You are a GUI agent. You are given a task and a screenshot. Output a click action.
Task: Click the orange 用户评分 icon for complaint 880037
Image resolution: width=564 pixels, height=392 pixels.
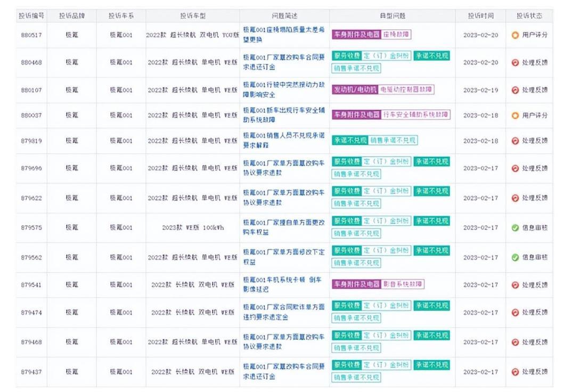tap(515, 116)
